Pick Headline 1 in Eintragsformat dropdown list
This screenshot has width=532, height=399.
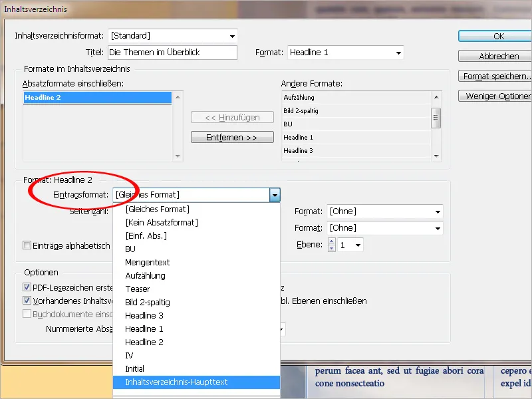click(196, 329)
